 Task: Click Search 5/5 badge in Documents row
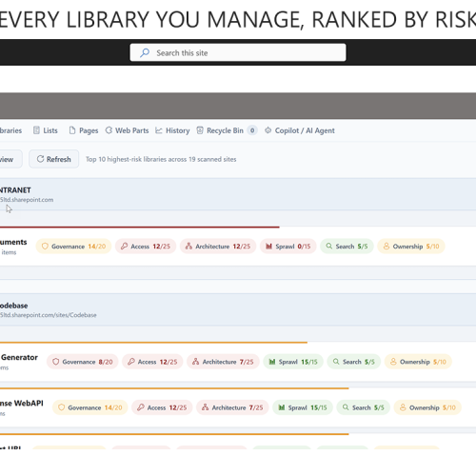tap(347, 247)
